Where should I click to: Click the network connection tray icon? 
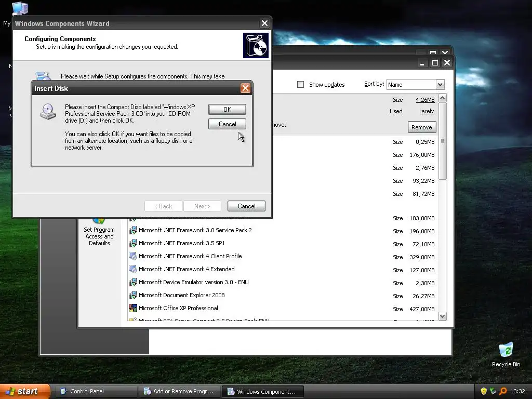[x=493, y=391]
